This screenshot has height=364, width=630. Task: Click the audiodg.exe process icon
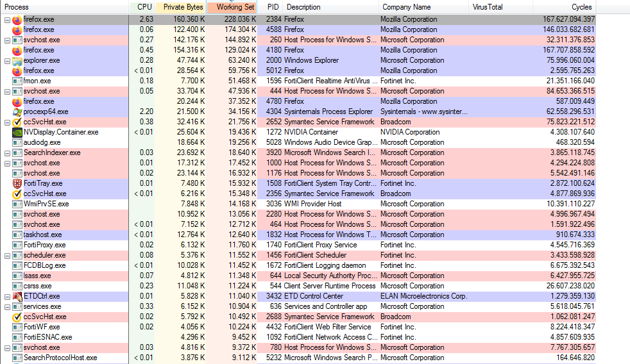coord(17,142)
